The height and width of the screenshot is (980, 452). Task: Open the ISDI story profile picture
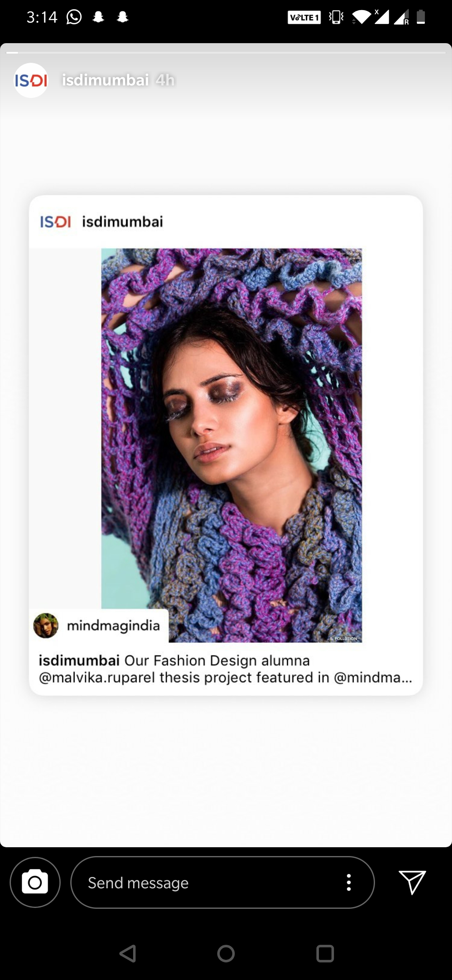click(31, 80)
